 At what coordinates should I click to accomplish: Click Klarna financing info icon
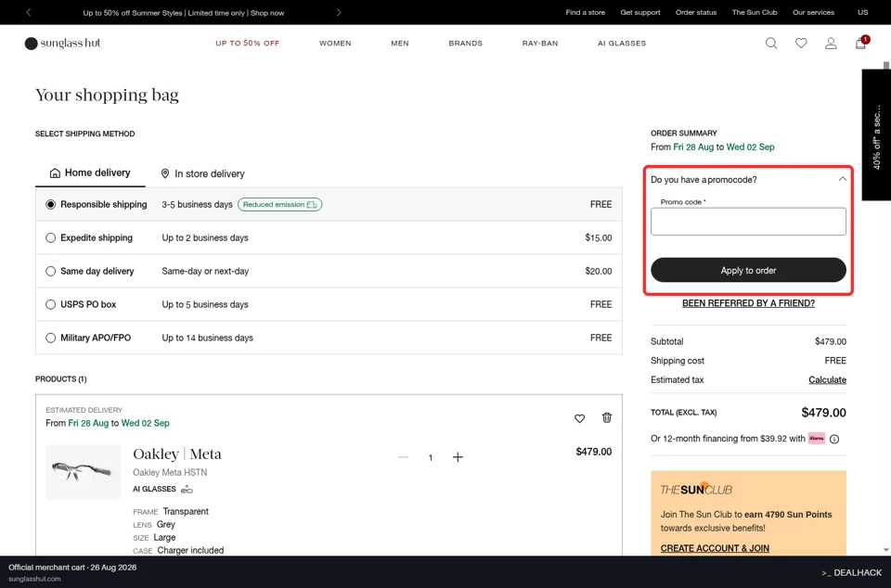coord(834,439)
